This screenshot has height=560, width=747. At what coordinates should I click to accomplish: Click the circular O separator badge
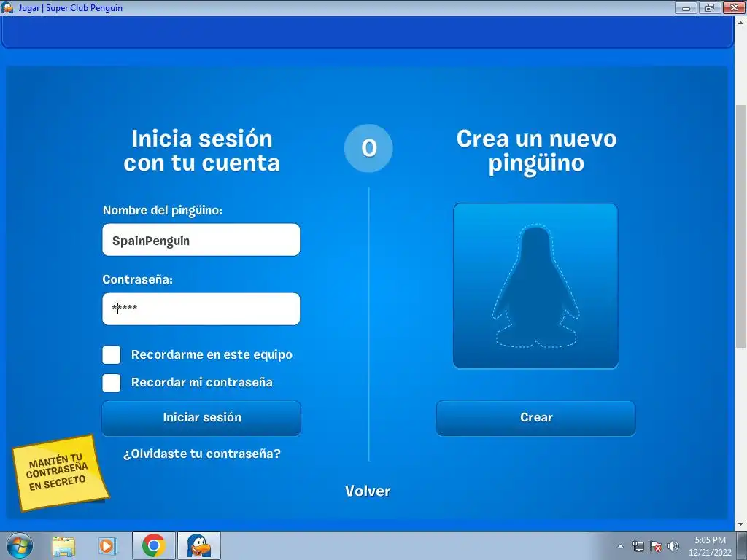368,148
